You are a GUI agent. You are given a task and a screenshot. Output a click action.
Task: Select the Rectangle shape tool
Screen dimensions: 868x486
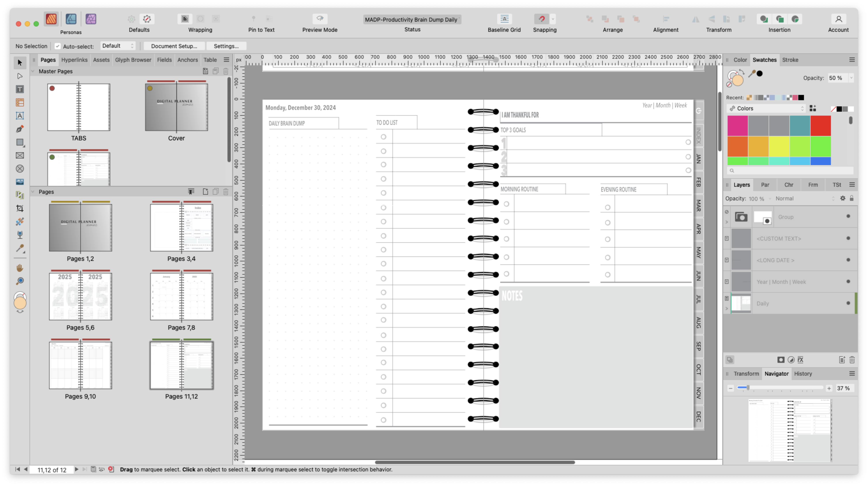(20, 142)
